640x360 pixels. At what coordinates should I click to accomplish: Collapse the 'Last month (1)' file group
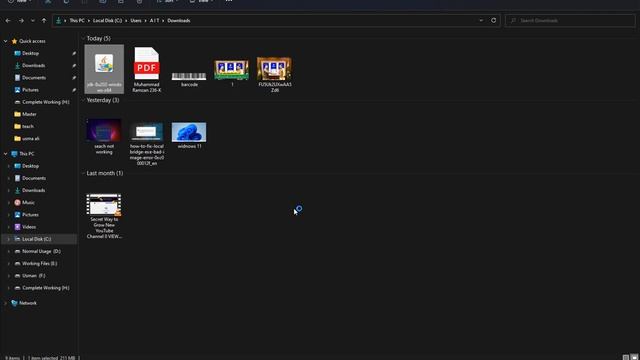point(83,173)
